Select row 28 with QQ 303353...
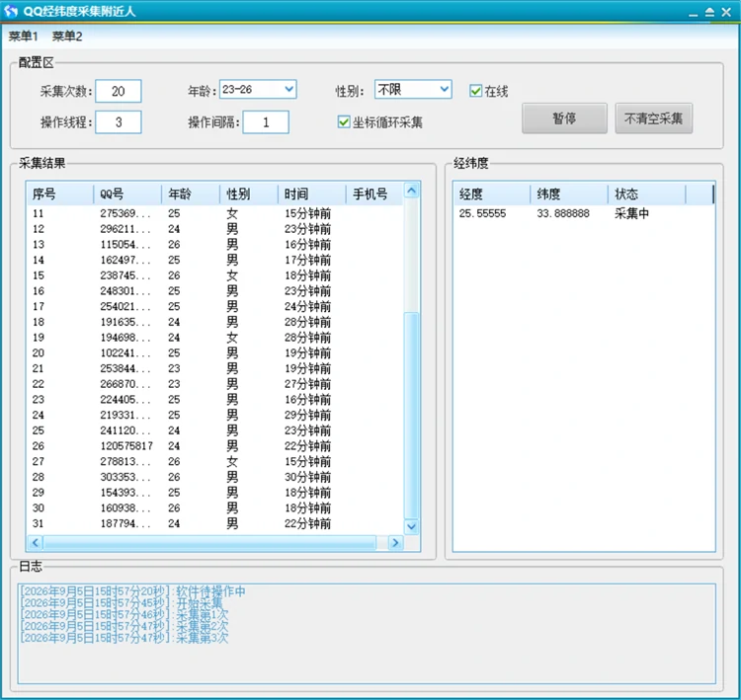Viewport: 741px width, 700px height. click(215, 477)
